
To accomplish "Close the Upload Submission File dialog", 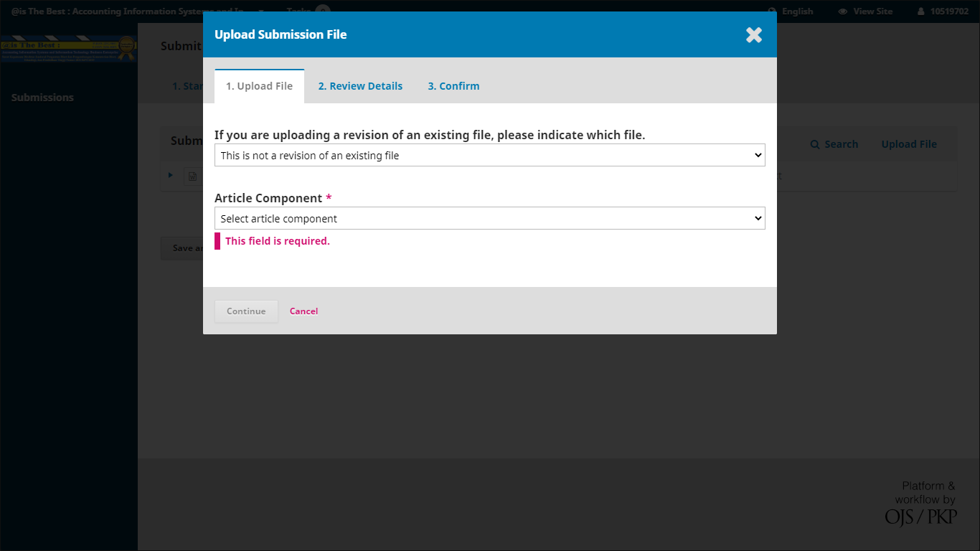I will (x=753, y=34).
